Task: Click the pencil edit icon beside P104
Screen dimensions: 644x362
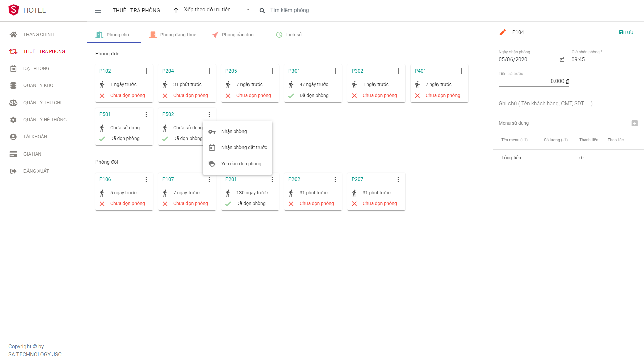Action: pos(502,32)
